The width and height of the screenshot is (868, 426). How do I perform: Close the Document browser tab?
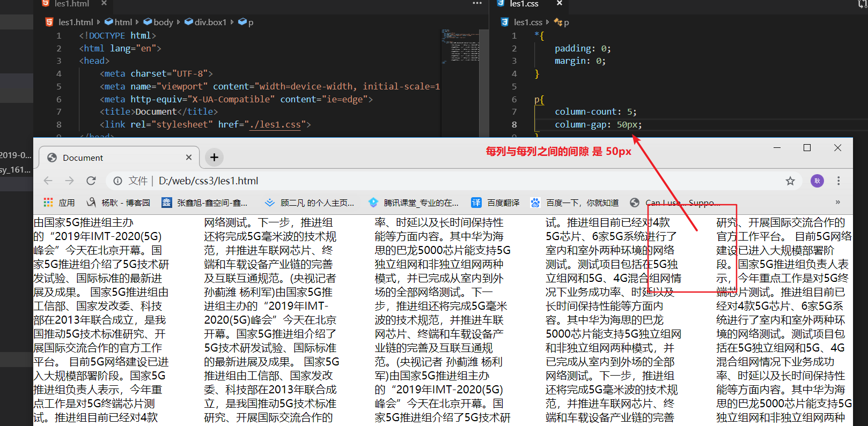click(189, 158)
